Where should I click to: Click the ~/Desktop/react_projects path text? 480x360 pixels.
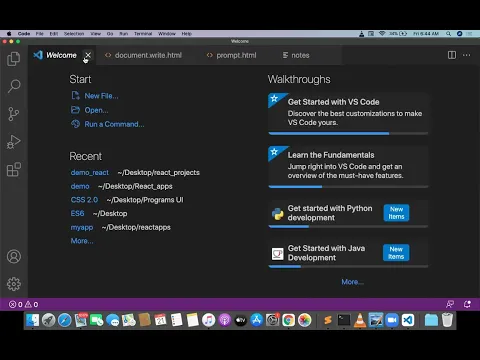point(159,172)
